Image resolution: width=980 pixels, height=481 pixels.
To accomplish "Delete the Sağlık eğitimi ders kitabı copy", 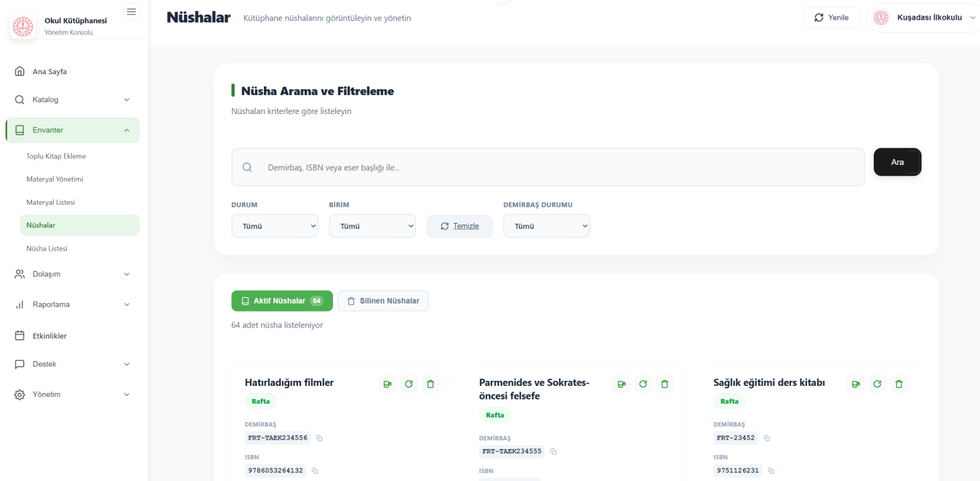I will pyautogui.click(x=899, y=384).
